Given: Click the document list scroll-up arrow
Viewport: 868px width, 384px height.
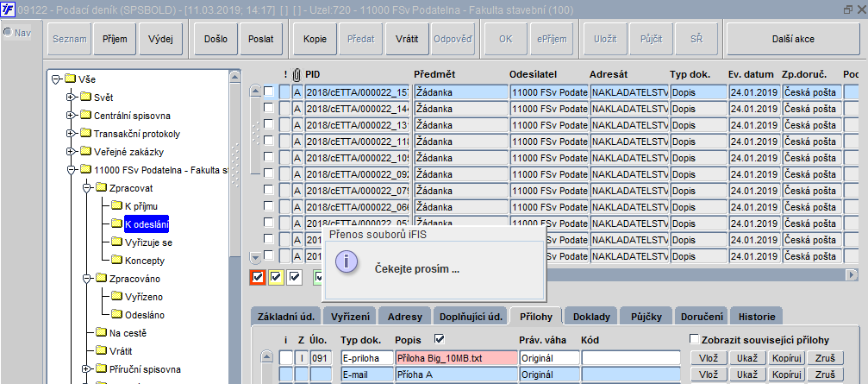Looking at the screenshot, I should (x=254, y=91).
